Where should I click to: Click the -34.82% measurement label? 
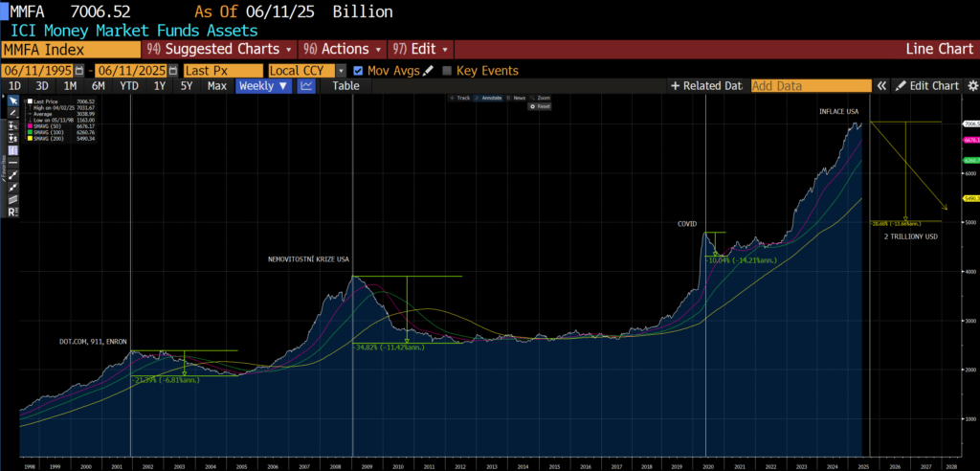[x=390, y=347]
